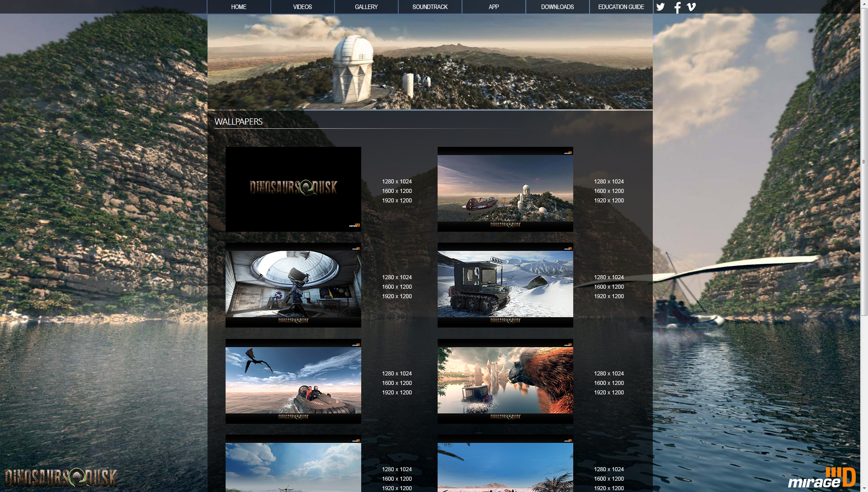This screenshot has width=868, height=492.
Task: Download 1600 x 1200 of telescope dome wallpaper
Action: tap(397, 287)
